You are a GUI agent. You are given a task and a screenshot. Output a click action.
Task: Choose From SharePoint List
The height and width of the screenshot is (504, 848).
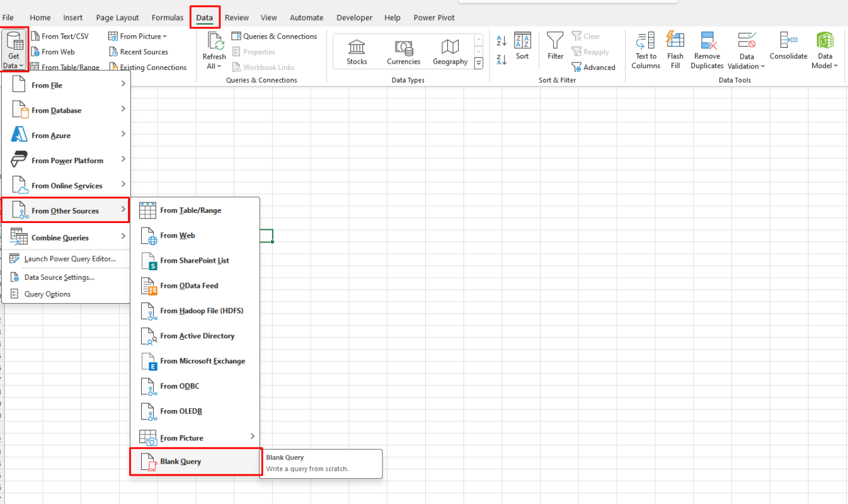[195, 261]
